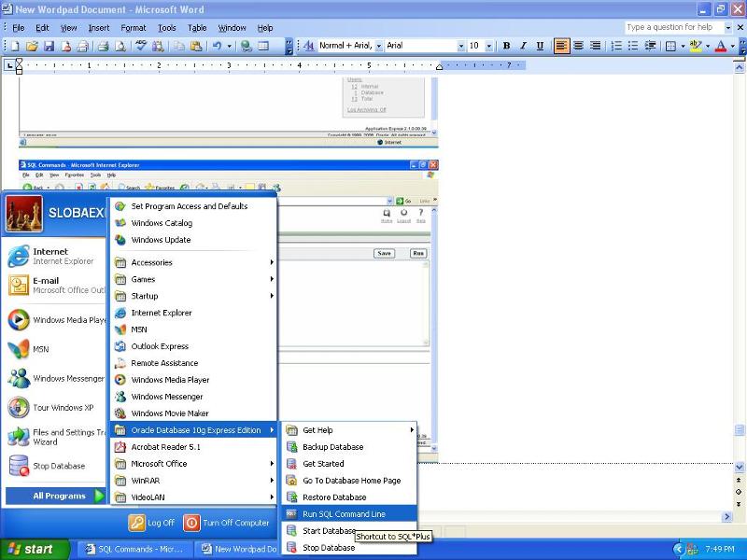Click the Insert Table toolbar icon
This screenshot has height=560, width=747.
(x=263, y=46)
